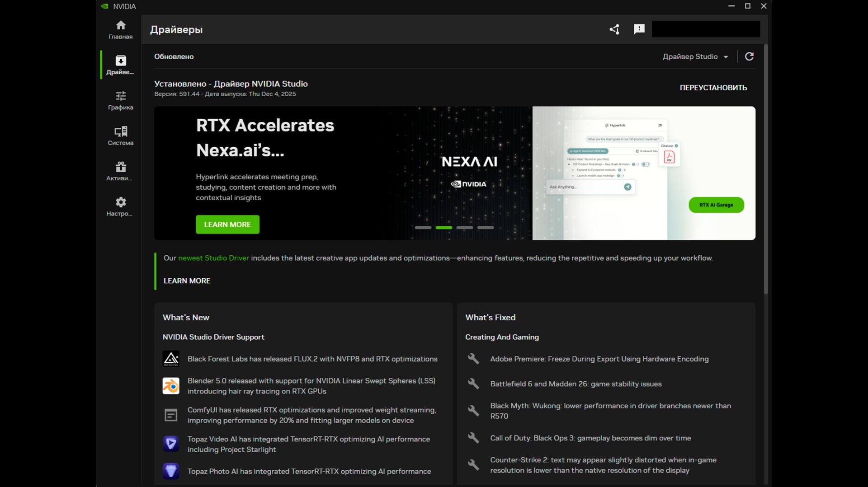
Task: Refresh the driver check with the reload icon
Action: 750,56
